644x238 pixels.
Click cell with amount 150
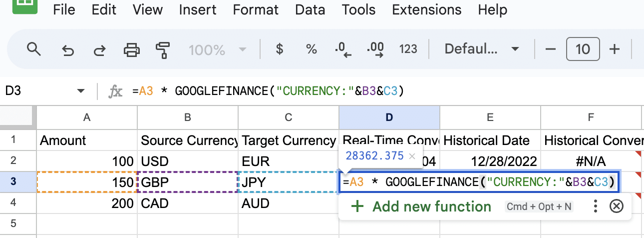coord(87,182)
